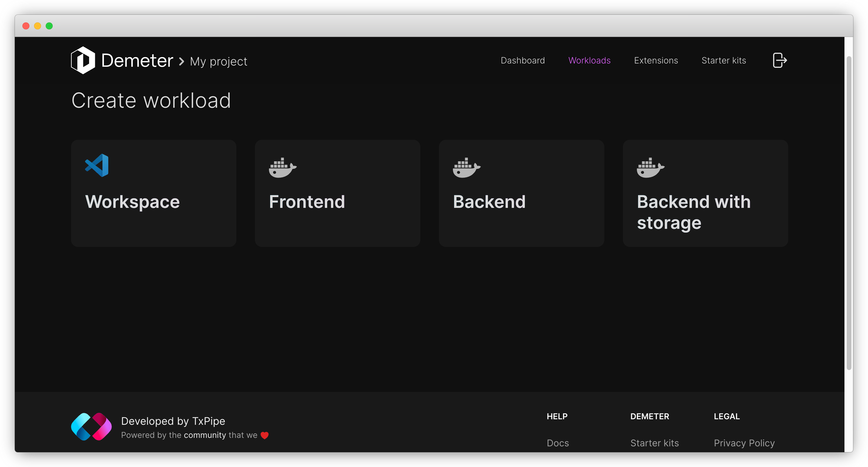Click the Docker whale icon on Frontend card
Viewport: 868px width, 467px height.
coord(282,167)
